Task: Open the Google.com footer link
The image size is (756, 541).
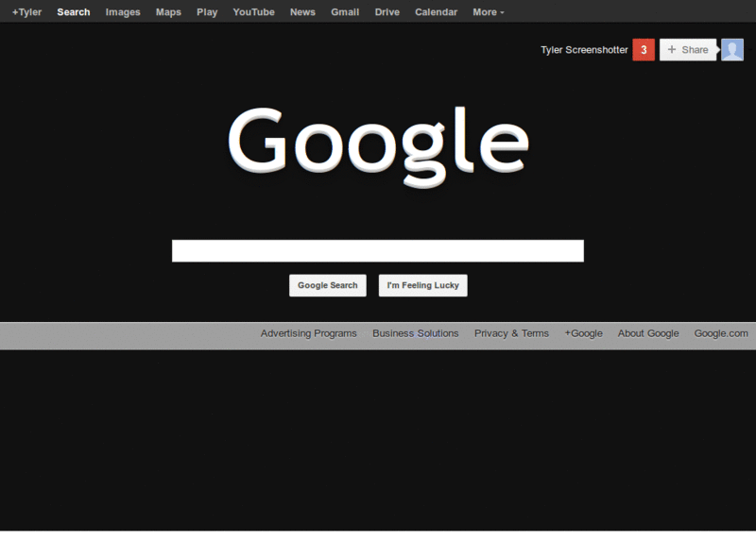Action: pos(721,333)
